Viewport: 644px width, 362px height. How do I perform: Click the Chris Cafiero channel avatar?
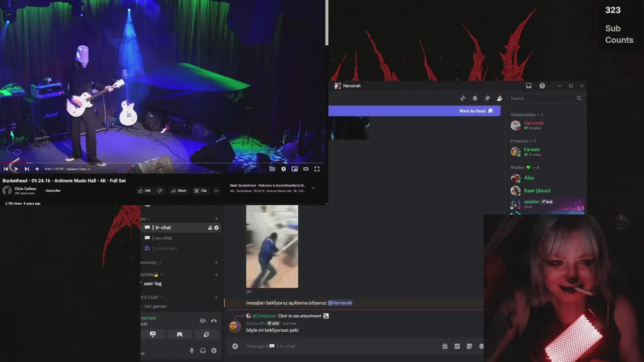coord(7,191)
